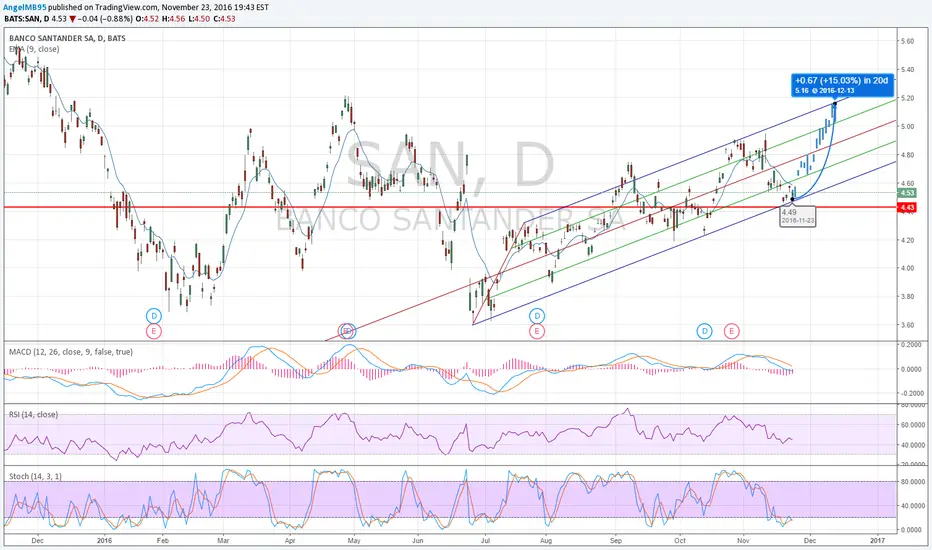The image size is (932, 550).
Task: Select the blue +0.67 (+15.03%) forecast label
Action: [x=842, y=85]
